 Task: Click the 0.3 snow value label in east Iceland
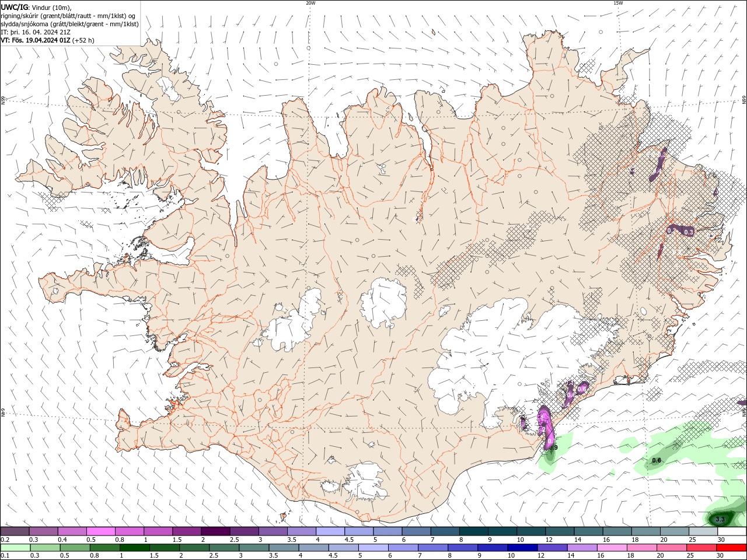click(x=689, y=232)
